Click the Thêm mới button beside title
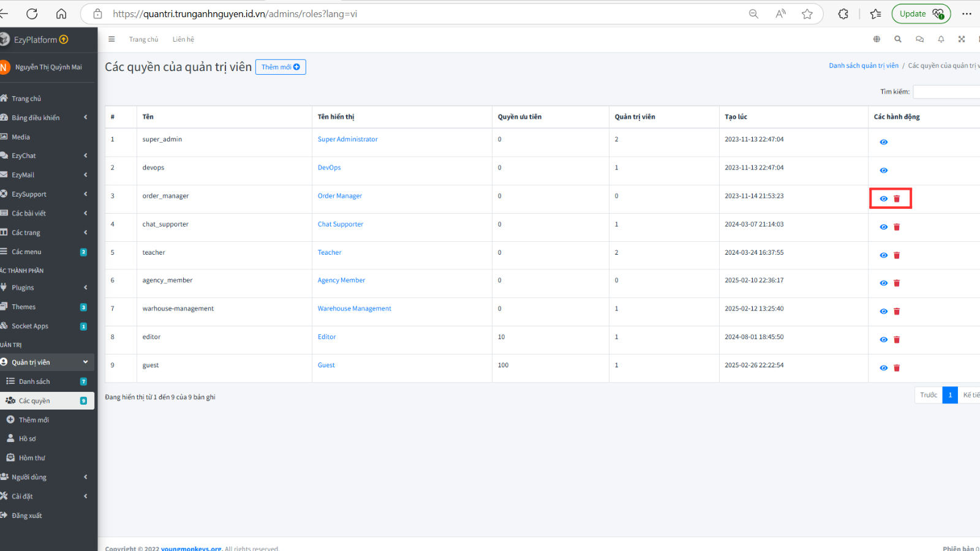Image resolution: width=980 pixels, height=551 pixels. tap(281, 67)
